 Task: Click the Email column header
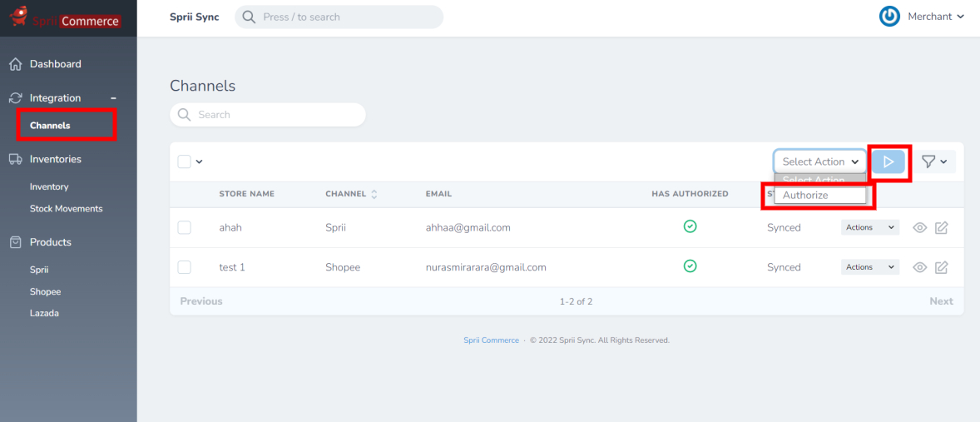(x=438, y=194)
